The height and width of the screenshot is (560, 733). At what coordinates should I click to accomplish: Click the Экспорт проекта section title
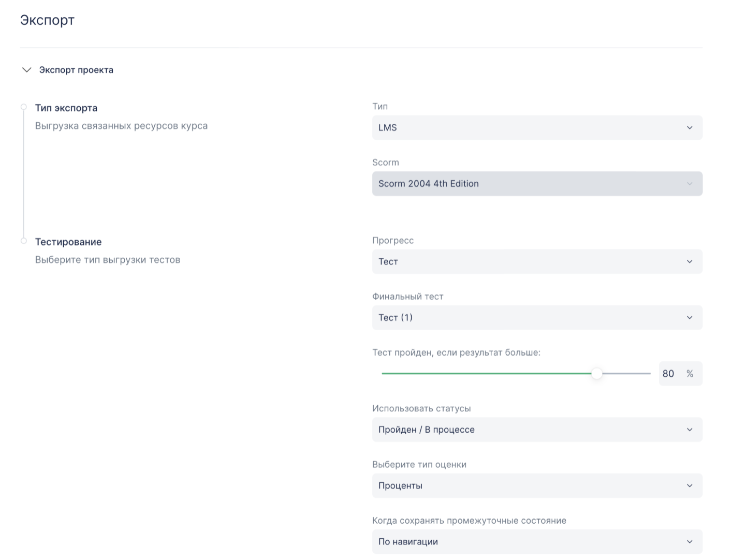point(76,70)
